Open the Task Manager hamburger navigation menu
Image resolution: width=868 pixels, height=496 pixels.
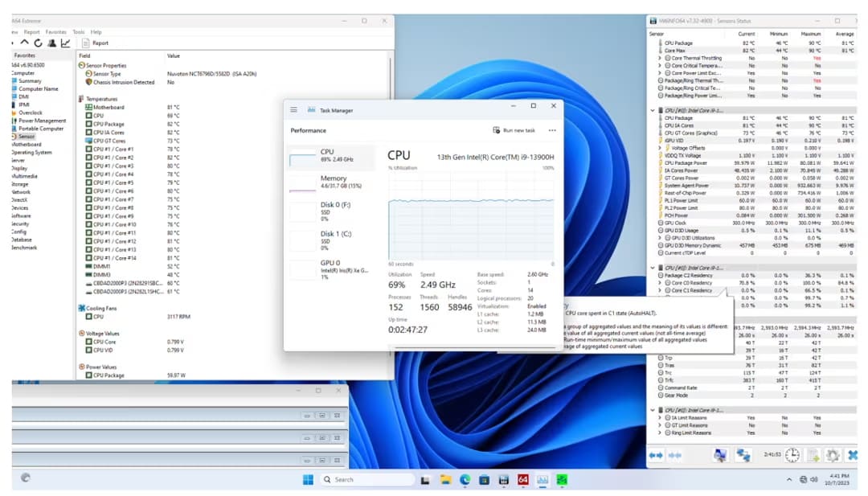(x=293, y=110)
